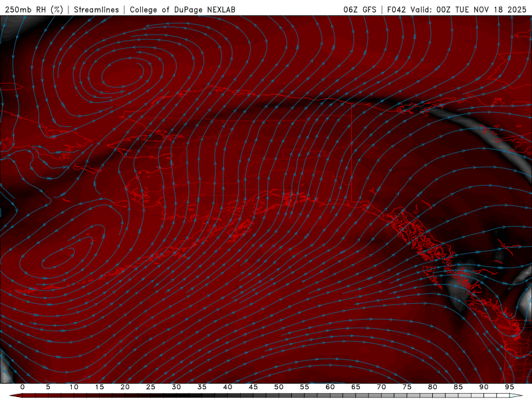Click the colorbar tick label "85"
Screen dimensions: 532x399
[458, 387]
